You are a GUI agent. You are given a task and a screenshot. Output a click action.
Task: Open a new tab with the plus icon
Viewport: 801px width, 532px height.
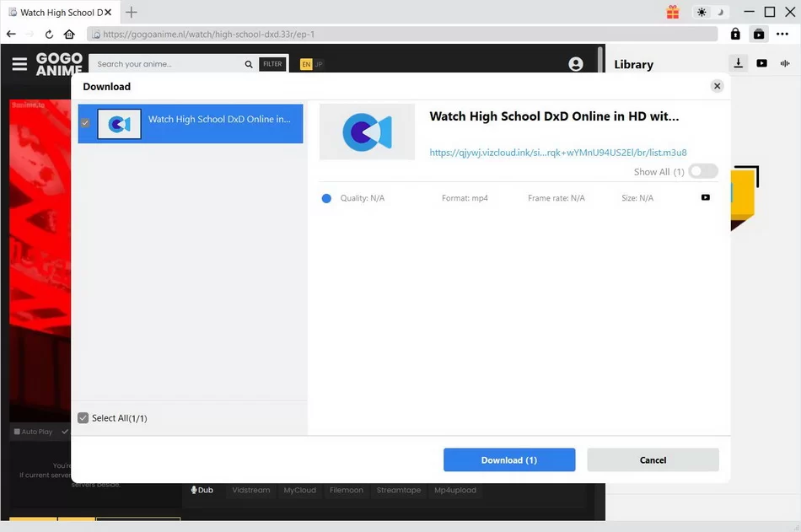pos(132,13)
